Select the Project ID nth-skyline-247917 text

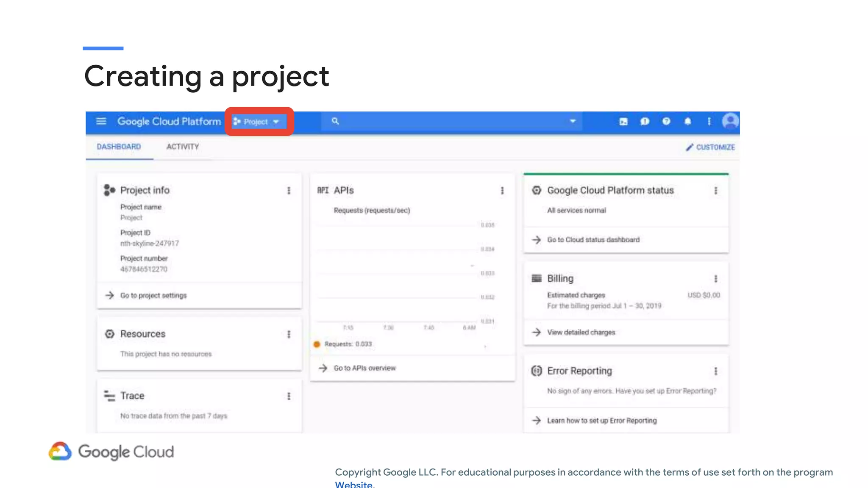click(150, 244)
